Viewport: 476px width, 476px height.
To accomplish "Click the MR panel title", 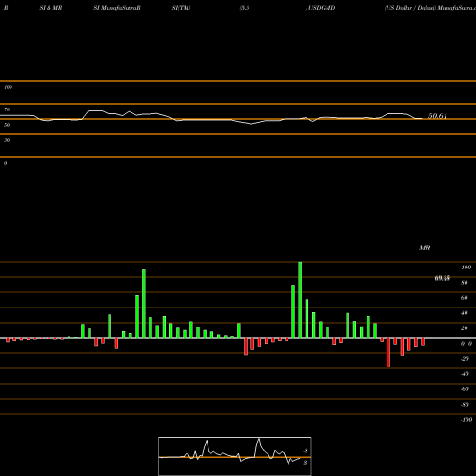I will tap(425, 248).
